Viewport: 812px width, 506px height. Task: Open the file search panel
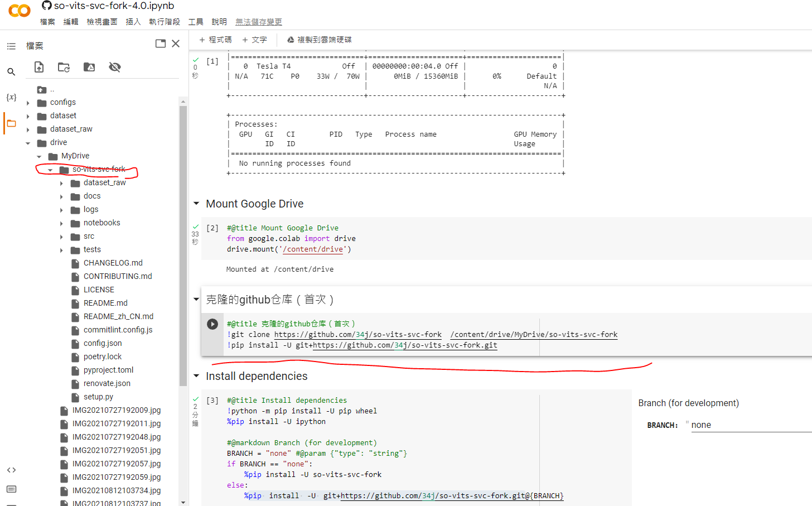pyautogui.click(x=11, y=71)
